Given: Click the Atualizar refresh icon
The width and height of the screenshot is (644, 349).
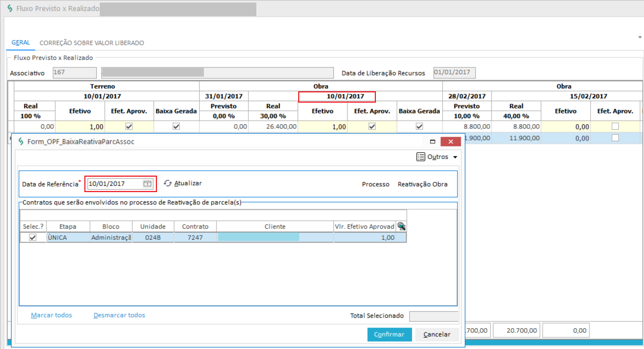Looking at the screenshot, I should [168, 183].
